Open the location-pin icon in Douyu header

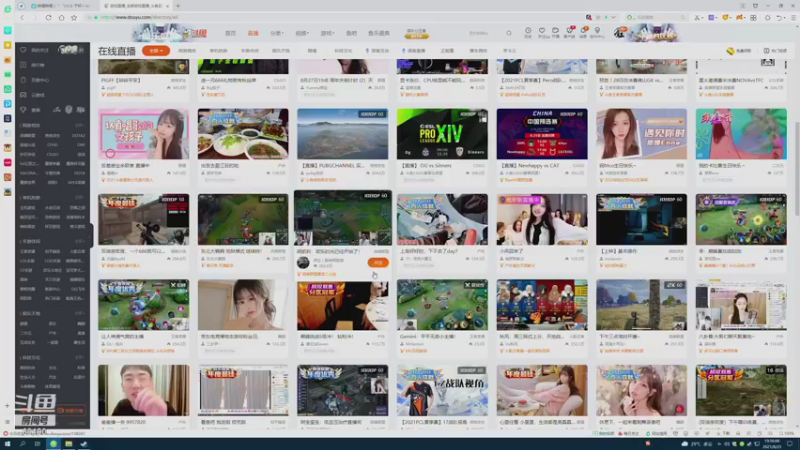coord(597,32)
